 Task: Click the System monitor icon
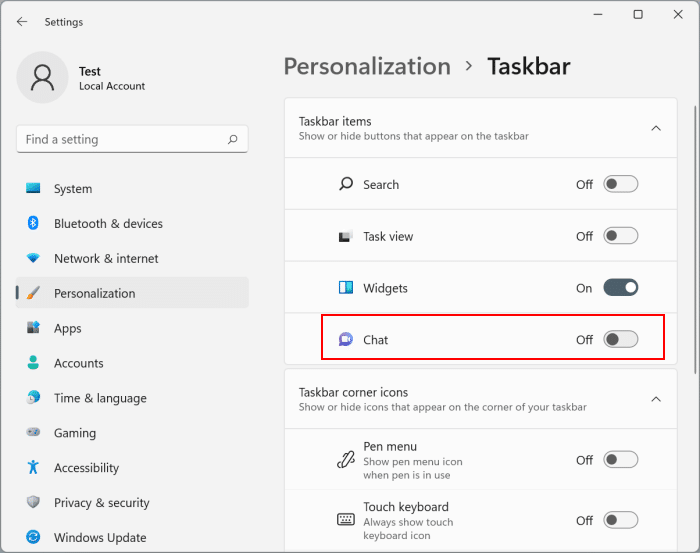click(33, 188)
